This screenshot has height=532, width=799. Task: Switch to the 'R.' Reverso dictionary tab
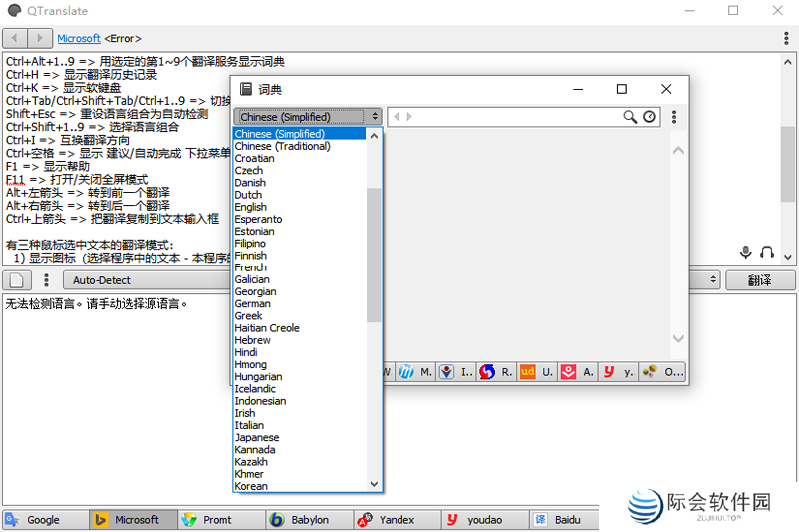pos(497,372)
